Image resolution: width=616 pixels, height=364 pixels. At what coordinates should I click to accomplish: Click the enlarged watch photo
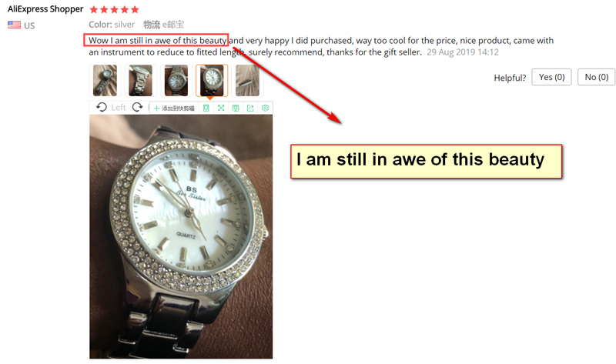(181, 237)
